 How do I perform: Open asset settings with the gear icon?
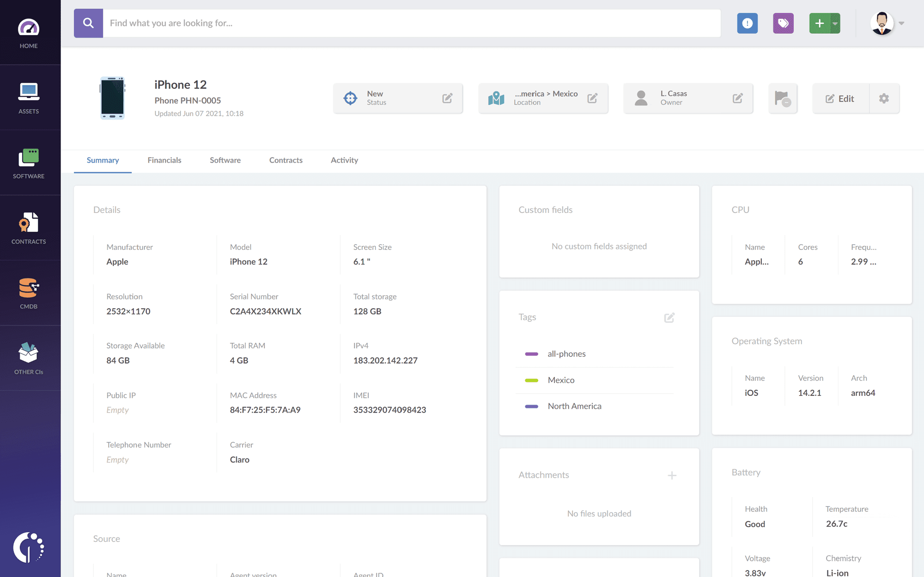[x=883, y=98]
